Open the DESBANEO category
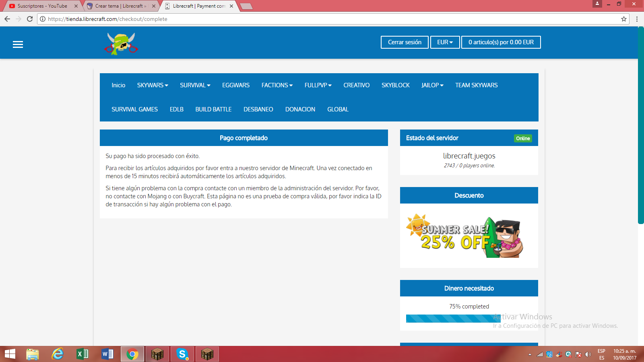 coord(258,109)
